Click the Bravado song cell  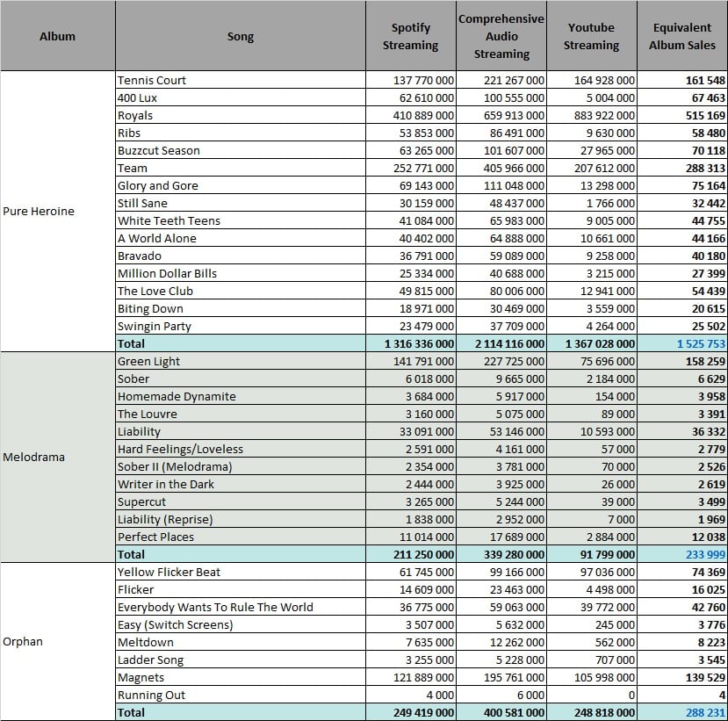click(241, 256)
